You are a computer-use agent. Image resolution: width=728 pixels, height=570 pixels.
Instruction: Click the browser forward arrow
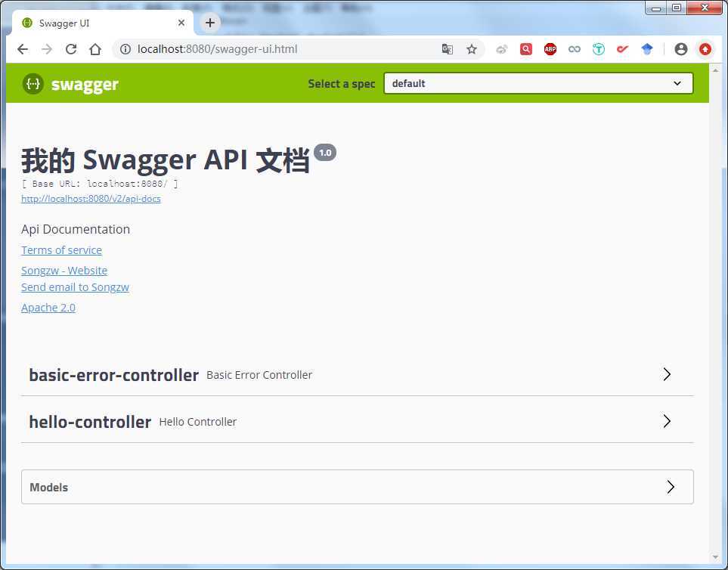pyautogui.click(x=47, y=49)
